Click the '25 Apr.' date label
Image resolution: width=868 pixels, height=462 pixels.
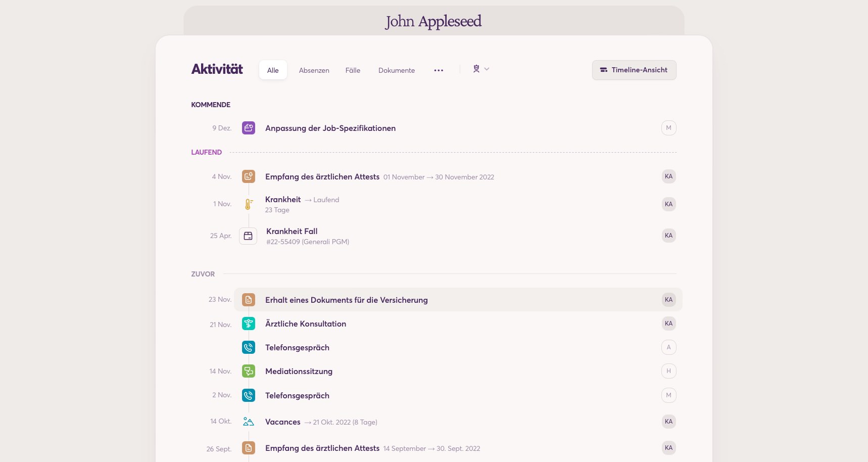[221, 236]
